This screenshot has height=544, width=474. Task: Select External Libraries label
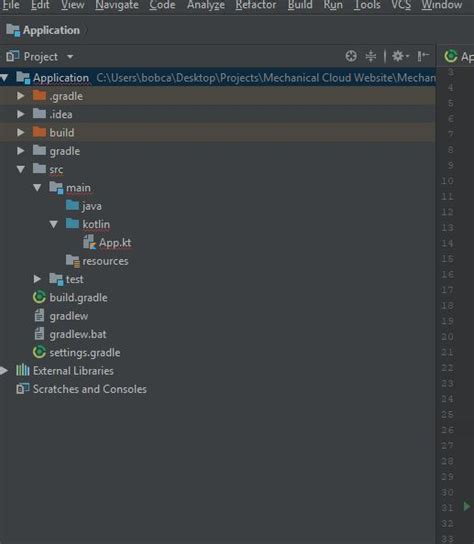click(73, 371)
